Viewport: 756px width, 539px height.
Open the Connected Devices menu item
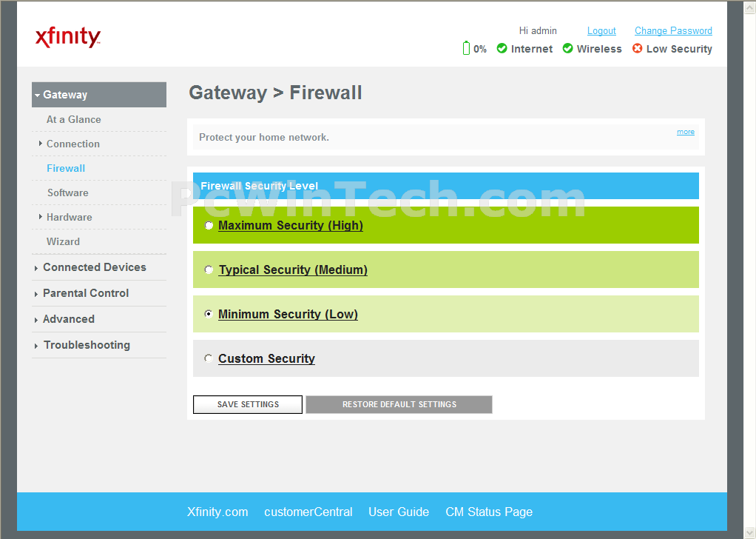[x=95, y=267]
